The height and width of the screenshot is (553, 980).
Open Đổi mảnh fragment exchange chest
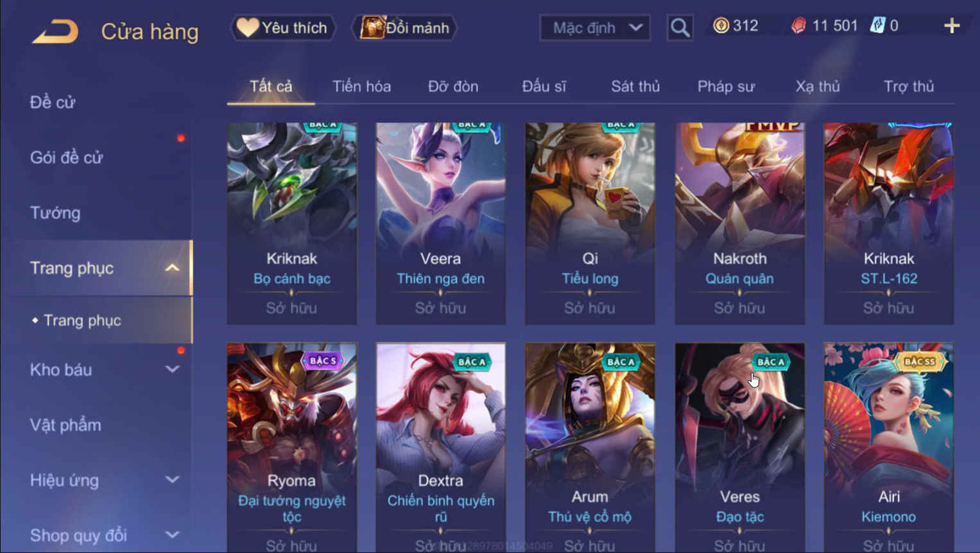point(405,28)
